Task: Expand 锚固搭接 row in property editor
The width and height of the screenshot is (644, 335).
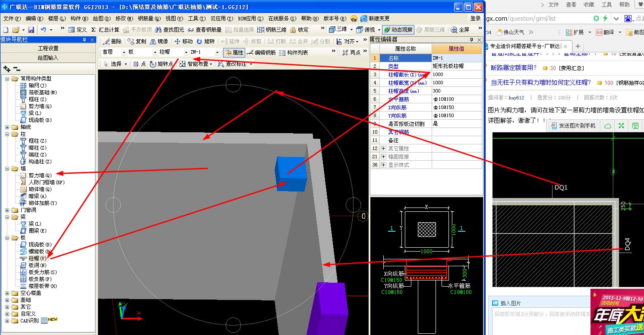Action: coord(383,156)
